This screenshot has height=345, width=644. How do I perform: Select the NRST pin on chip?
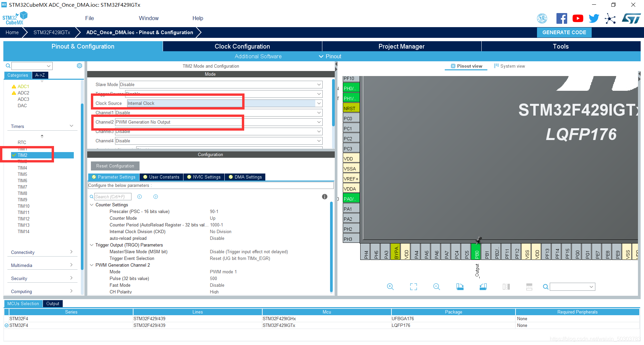point(351,108)
